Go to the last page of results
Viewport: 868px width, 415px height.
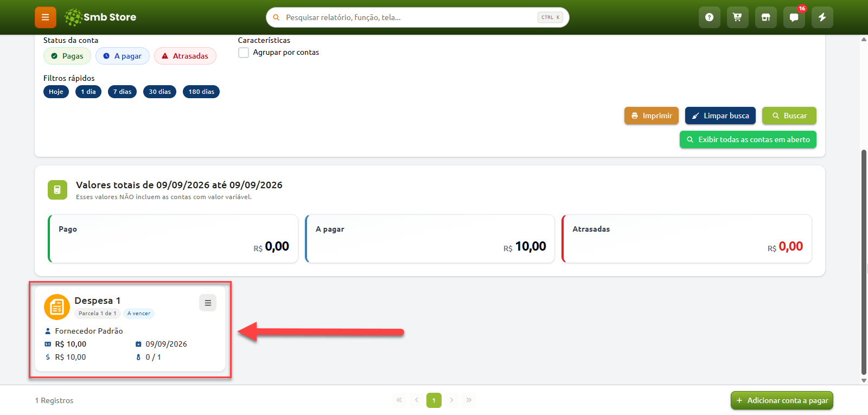[469, 400]
